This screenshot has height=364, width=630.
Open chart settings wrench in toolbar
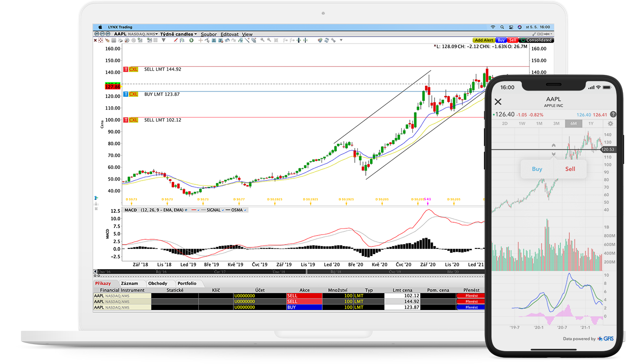point(333,40)
